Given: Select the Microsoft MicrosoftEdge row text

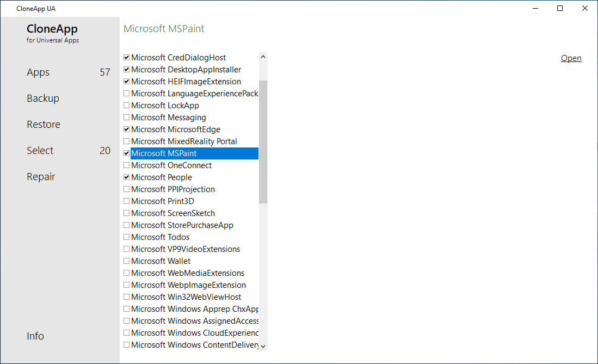Looking at the screenshot, I should point(176,129).
